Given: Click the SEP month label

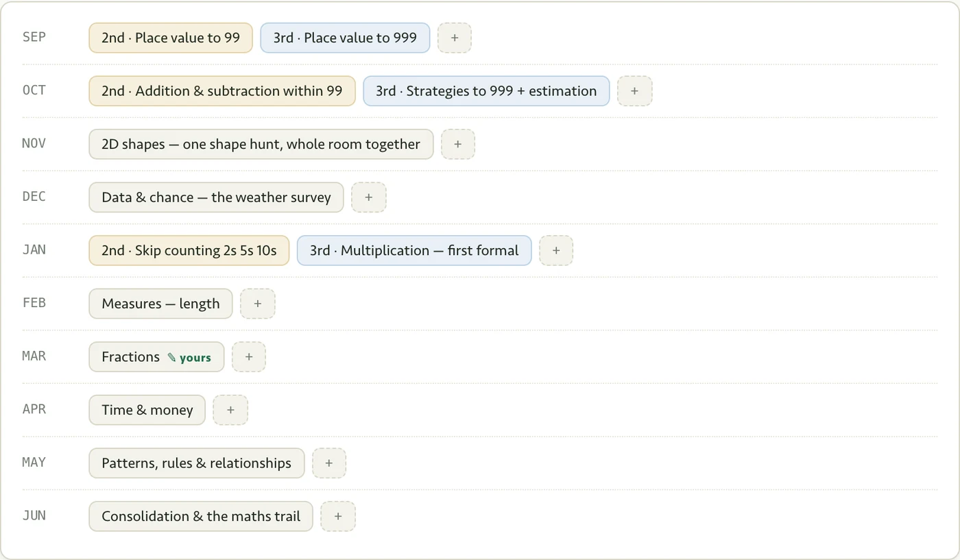Looking at the screenshot, I should coord(34,37).
